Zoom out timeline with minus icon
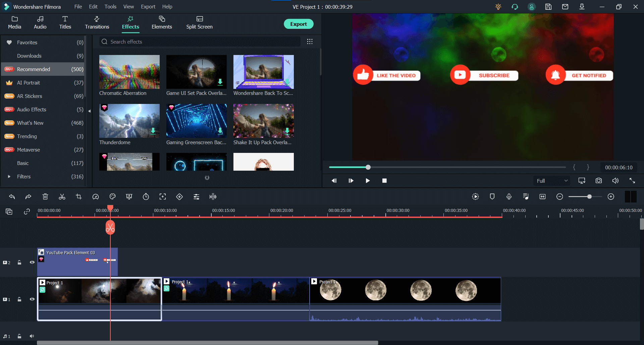644x345 pixels. [559, 197]
